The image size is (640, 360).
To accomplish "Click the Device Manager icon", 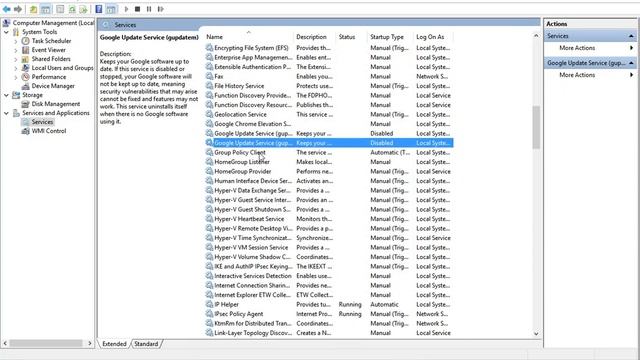I will click(25, 86).
